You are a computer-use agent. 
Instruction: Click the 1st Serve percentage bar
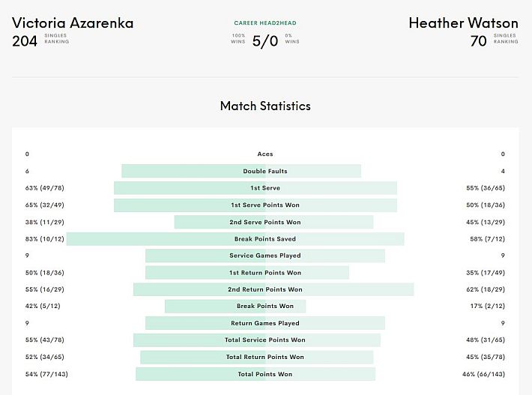(x=256, y=188)
